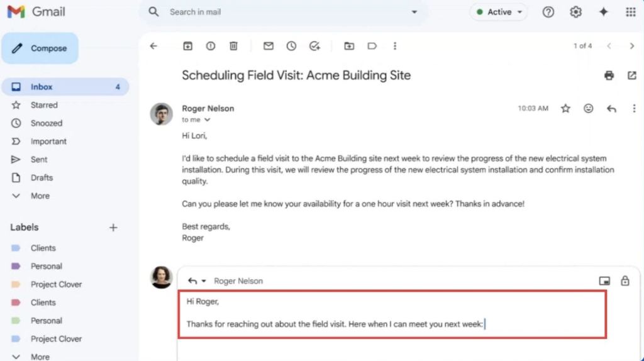Delete the conversation with trash icon
The height and width of the screenshot is (361, 644).
[233, 46]
